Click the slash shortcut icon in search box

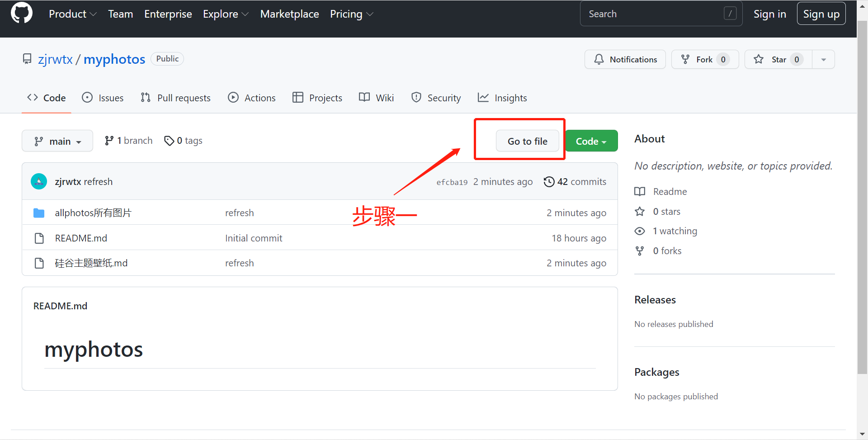pyautogui.click(x=730, y=14)
